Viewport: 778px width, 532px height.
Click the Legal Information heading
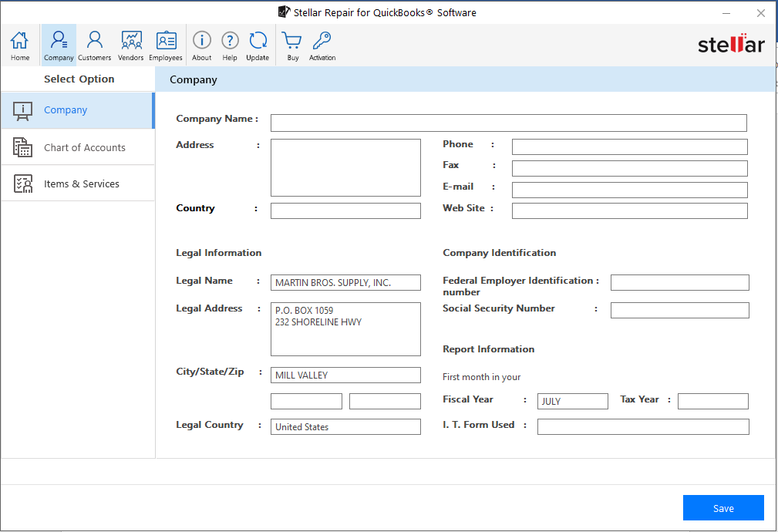[218, 253]
